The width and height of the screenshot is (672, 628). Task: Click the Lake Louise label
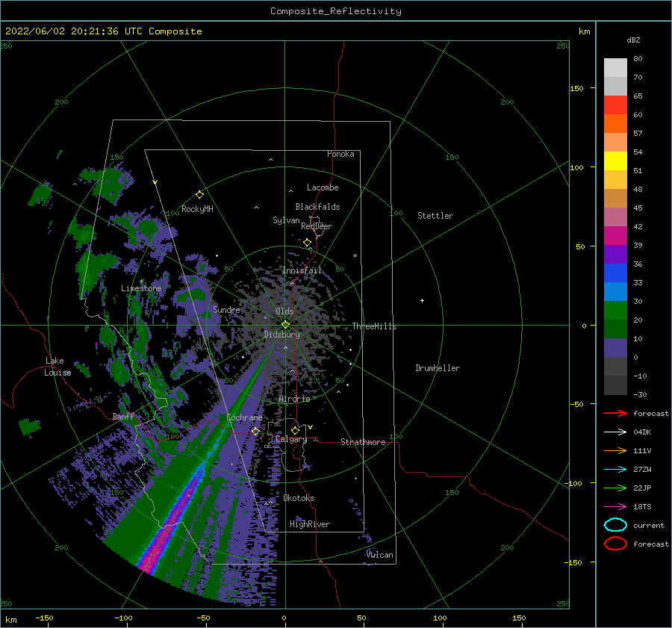(57, 367)
